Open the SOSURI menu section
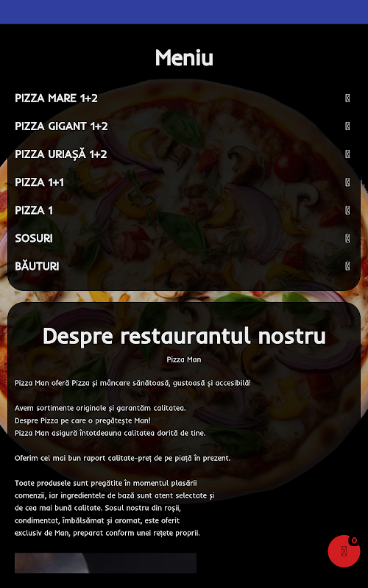Viewport: 368px width, 588px height. pos(34,238)
